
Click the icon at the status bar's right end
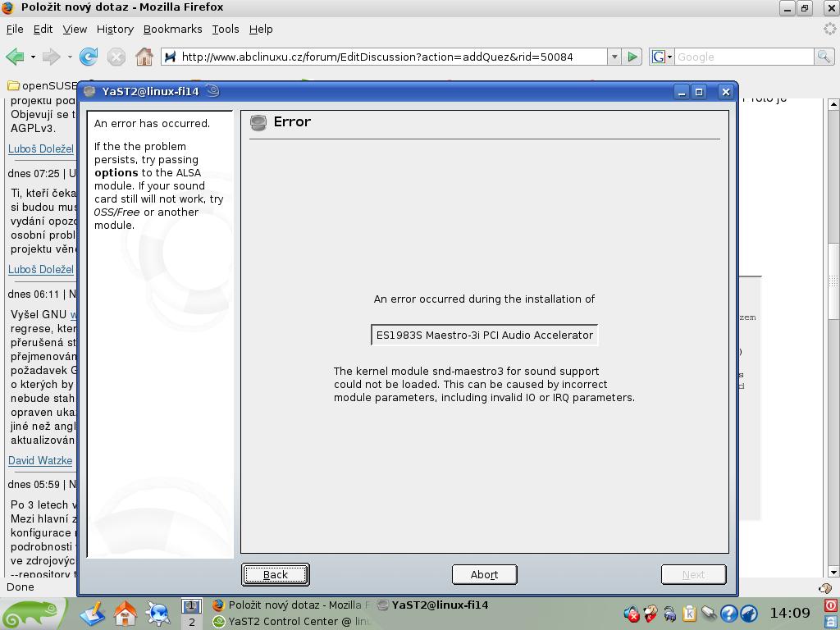(825, 587)
